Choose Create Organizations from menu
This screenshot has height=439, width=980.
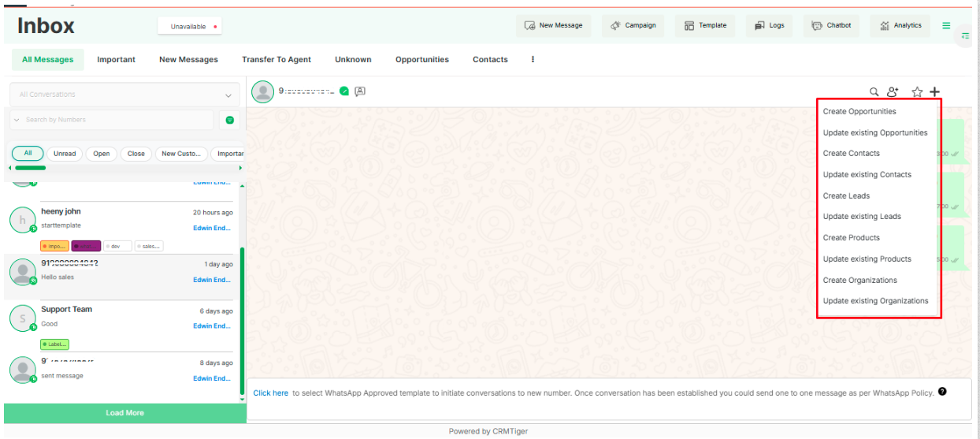pyautogui.click(x=860, y=280)
